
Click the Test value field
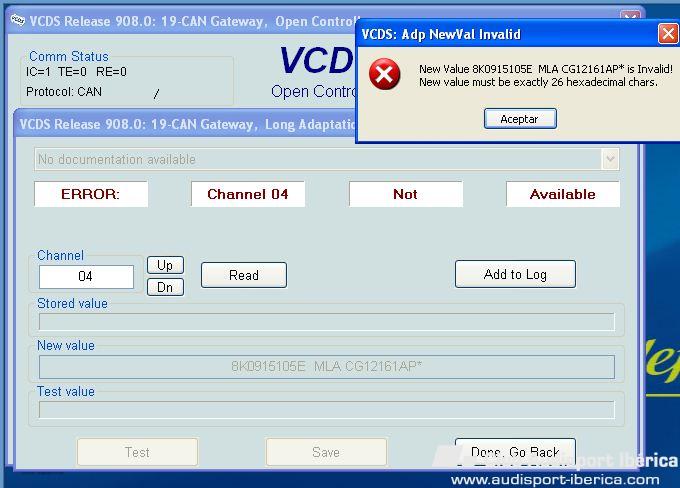pyautogui.click(x=327, y=410)
